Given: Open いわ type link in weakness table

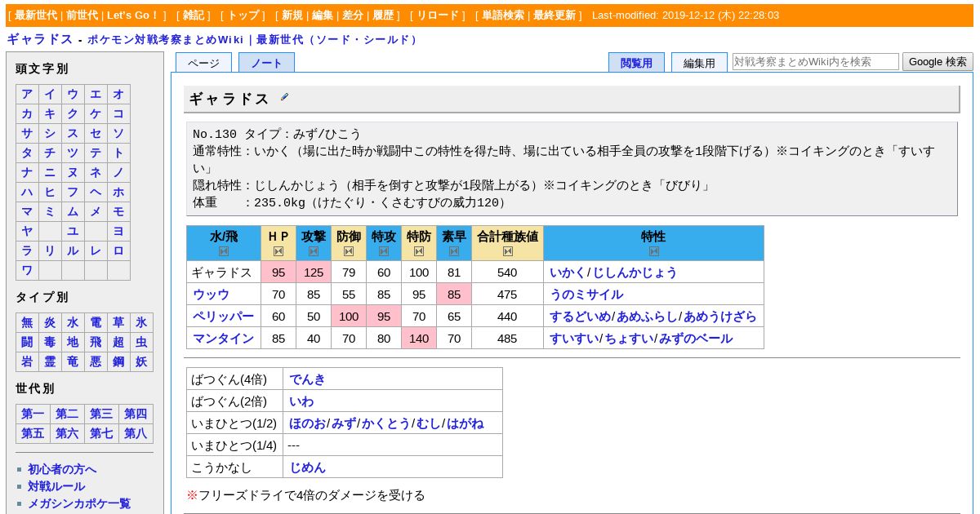Looking at the screenshot, I should point(301,401).
